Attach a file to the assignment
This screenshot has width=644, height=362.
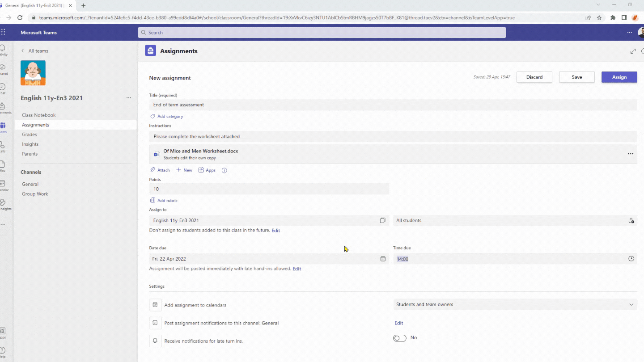pos(160,170)
